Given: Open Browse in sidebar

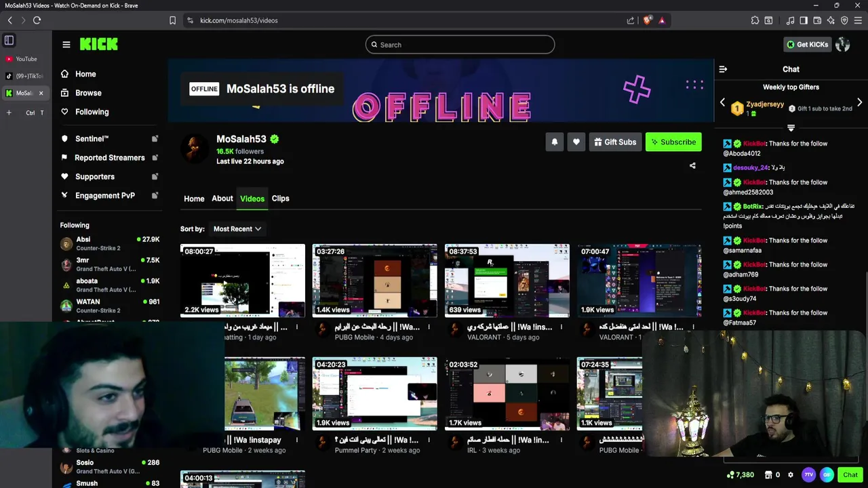Looking at the screenshot, I should 81,93.
